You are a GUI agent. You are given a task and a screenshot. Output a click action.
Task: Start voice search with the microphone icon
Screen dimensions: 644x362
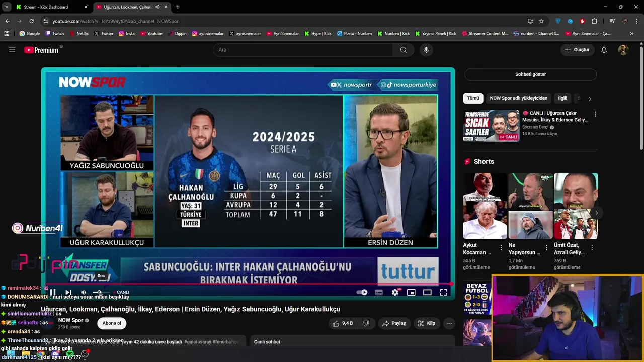coord(426,50)
